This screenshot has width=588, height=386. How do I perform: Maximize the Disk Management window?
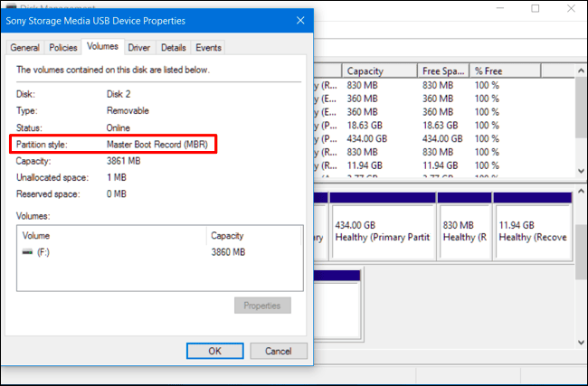click(533, 8)
